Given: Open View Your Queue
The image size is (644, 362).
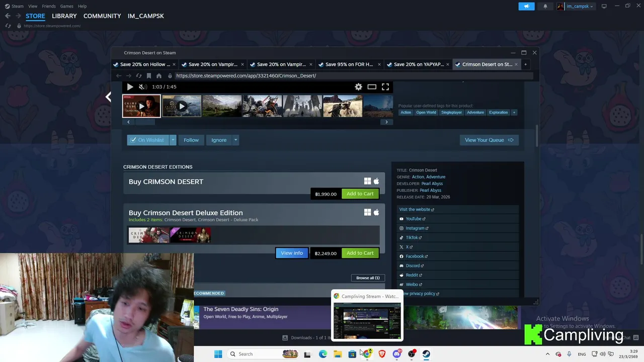Looking at the screenshot, I should [x=489, y=140].
